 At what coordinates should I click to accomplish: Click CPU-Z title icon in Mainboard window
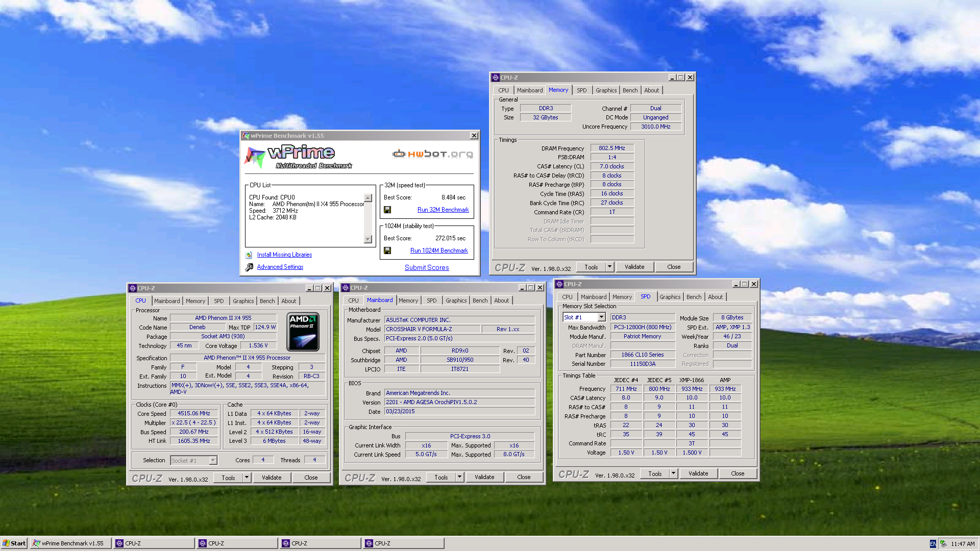(346, 288)
